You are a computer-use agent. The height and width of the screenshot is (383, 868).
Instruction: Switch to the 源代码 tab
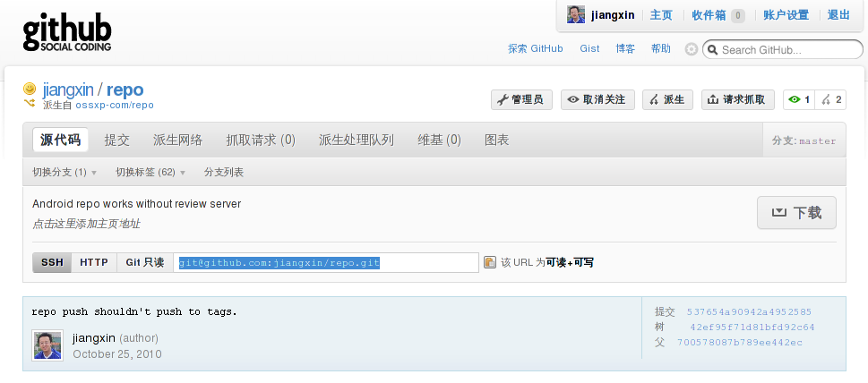coord(60,140)
